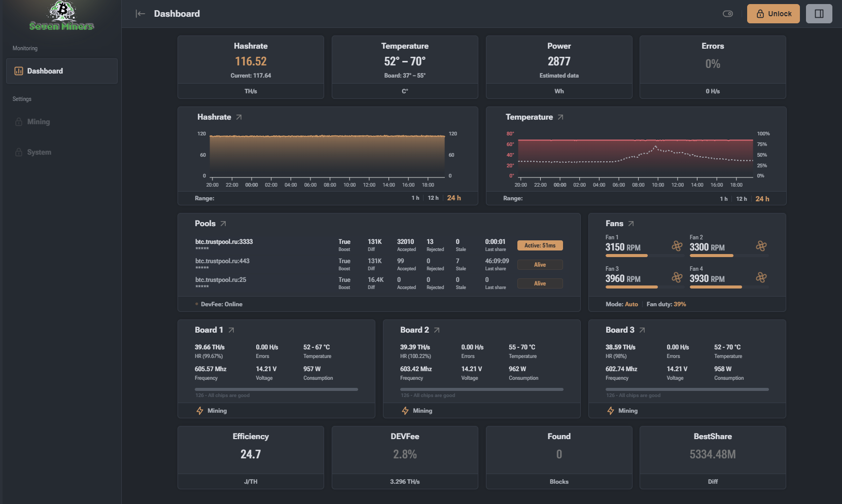Click the Unlock button
The height and width of the screenshot is (504, 842).
773,14
